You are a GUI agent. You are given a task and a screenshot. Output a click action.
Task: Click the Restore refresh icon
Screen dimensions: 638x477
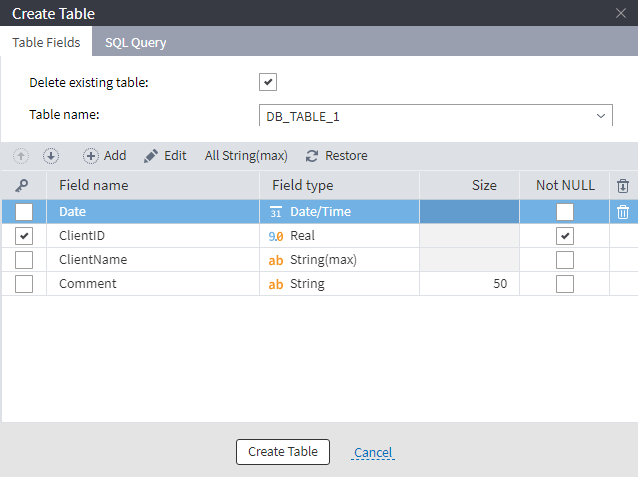312,156
